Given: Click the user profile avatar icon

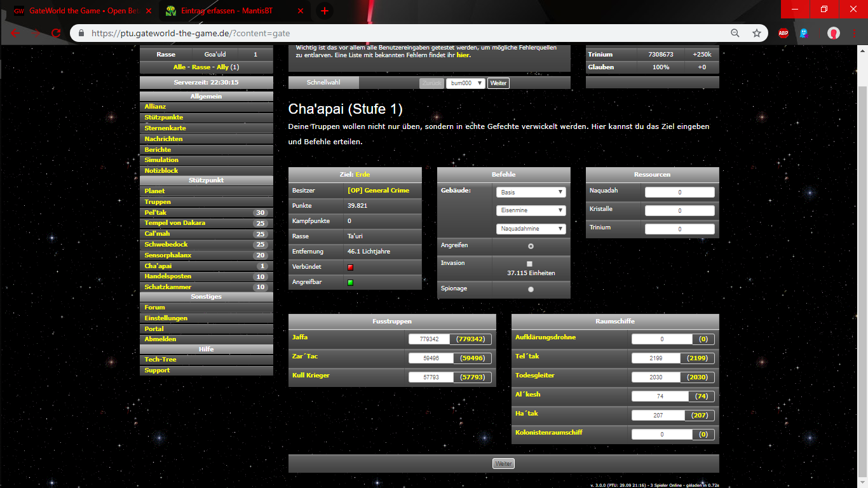Looking at the screenshot, I should [833, 33].
